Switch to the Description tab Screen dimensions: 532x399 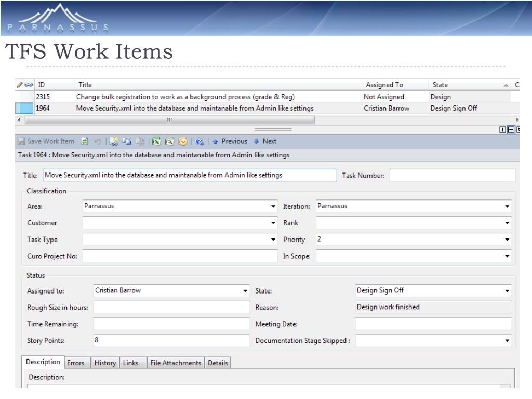[x=43, y=362]
